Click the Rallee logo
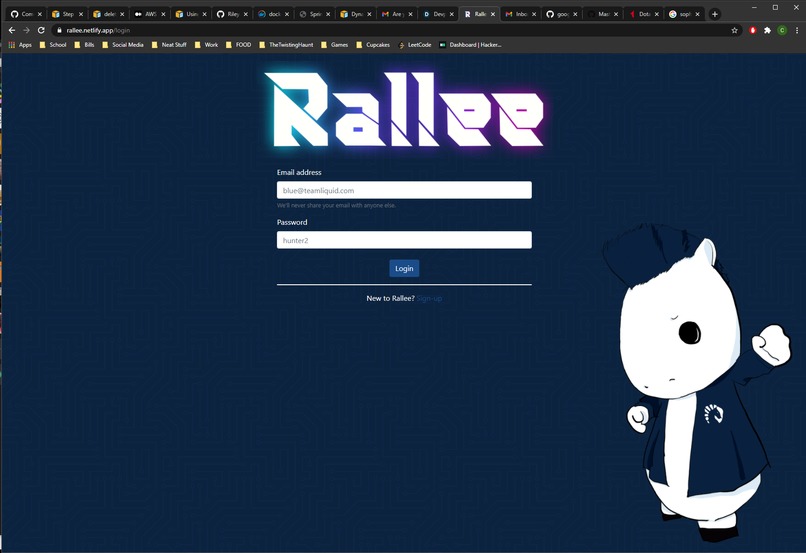806x553 pixels. (x=404, y=109)
